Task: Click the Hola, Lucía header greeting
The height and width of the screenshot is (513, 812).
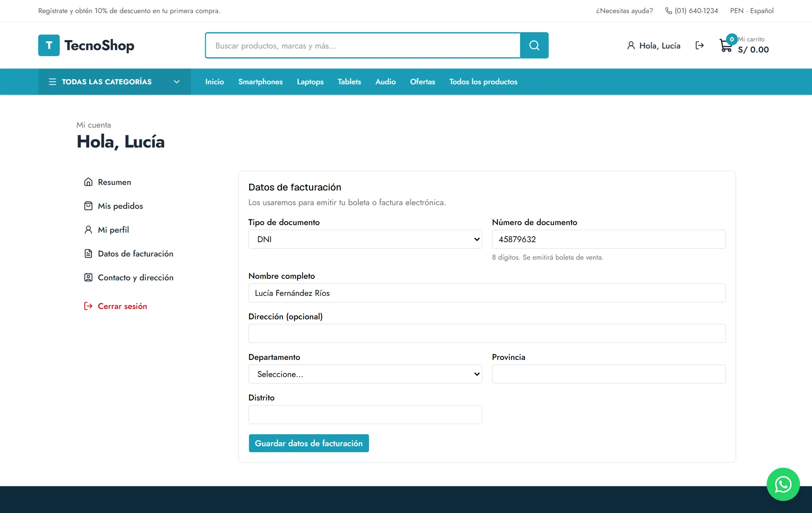Action: tap(660, 45)
